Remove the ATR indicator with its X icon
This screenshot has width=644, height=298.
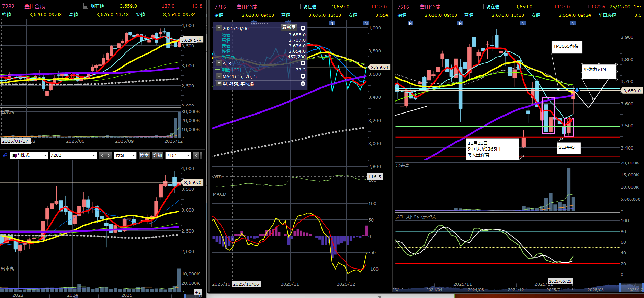[303, 63]
